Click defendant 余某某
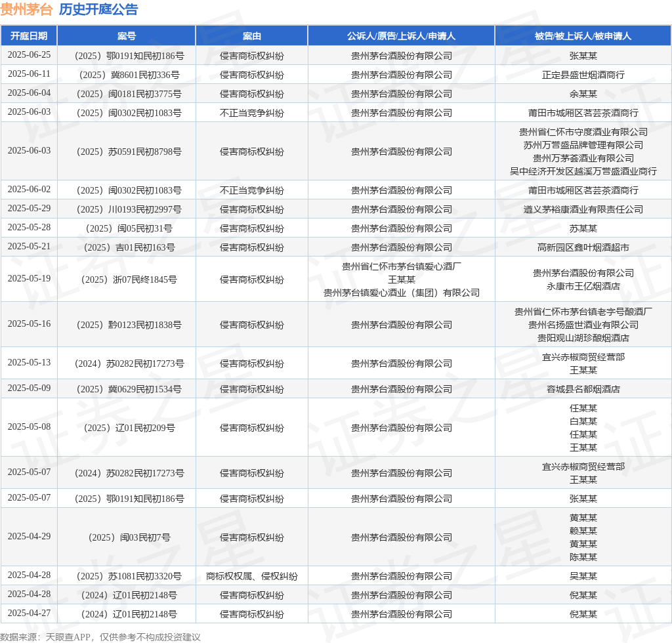Image resolution: width=672 pixels, height=643 pixels. 583,94
